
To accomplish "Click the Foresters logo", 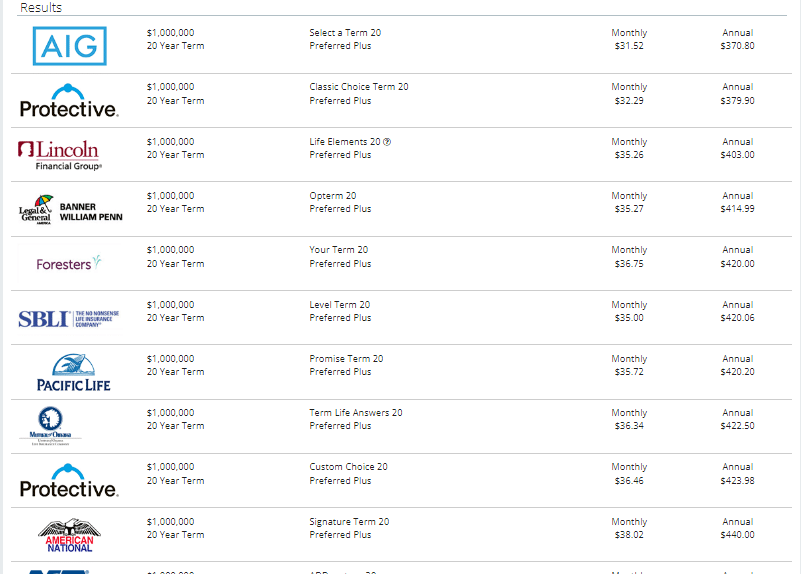I will 69,263.
